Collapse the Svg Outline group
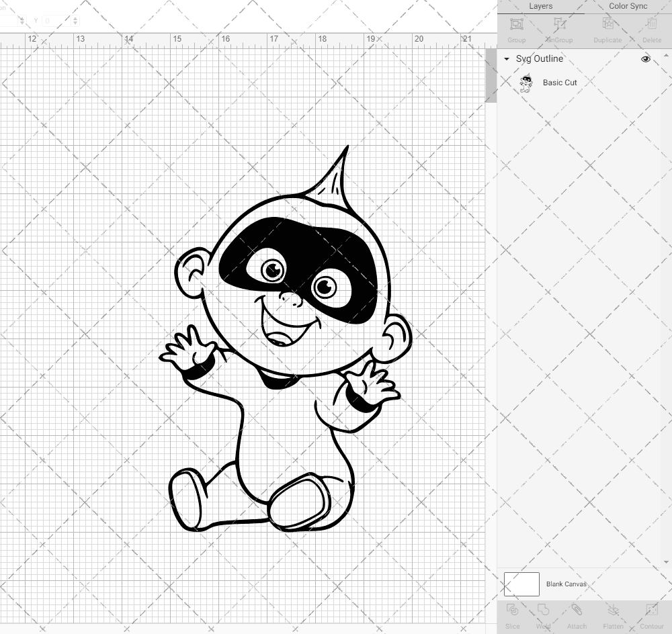 click(507, 58)
